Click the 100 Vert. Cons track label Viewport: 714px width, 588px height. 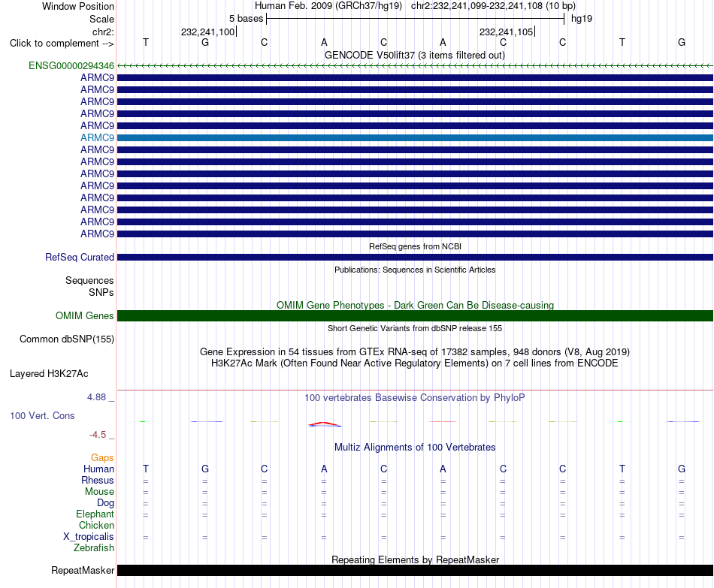pos(42,415)
